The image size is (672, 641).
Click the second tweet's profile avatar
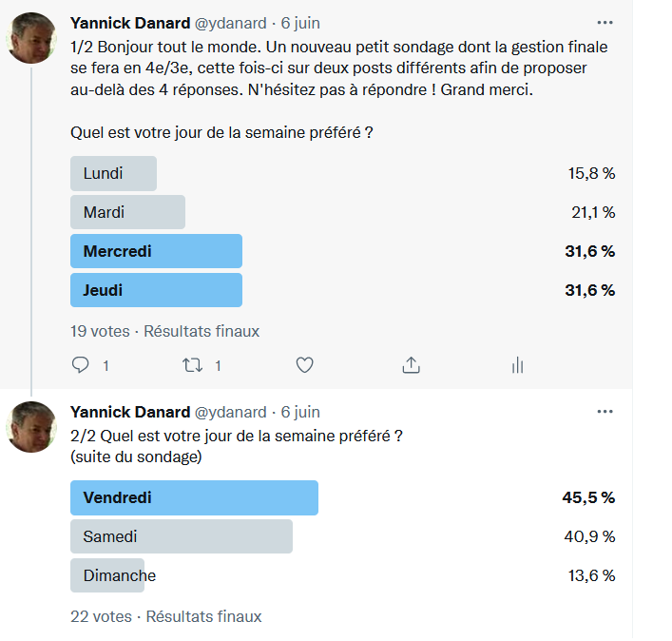pos(31,427)
